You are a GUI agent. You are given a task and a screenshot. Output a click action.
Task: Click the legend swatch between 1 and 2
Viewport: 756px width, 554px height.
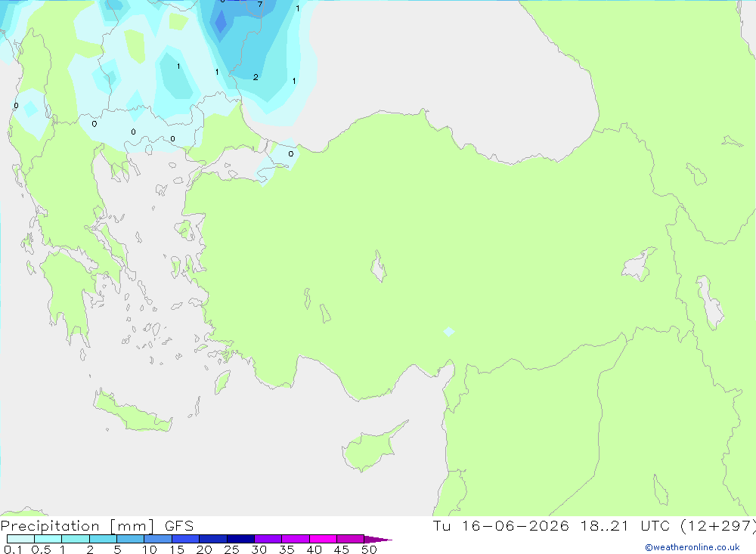[x=76, y=539]
